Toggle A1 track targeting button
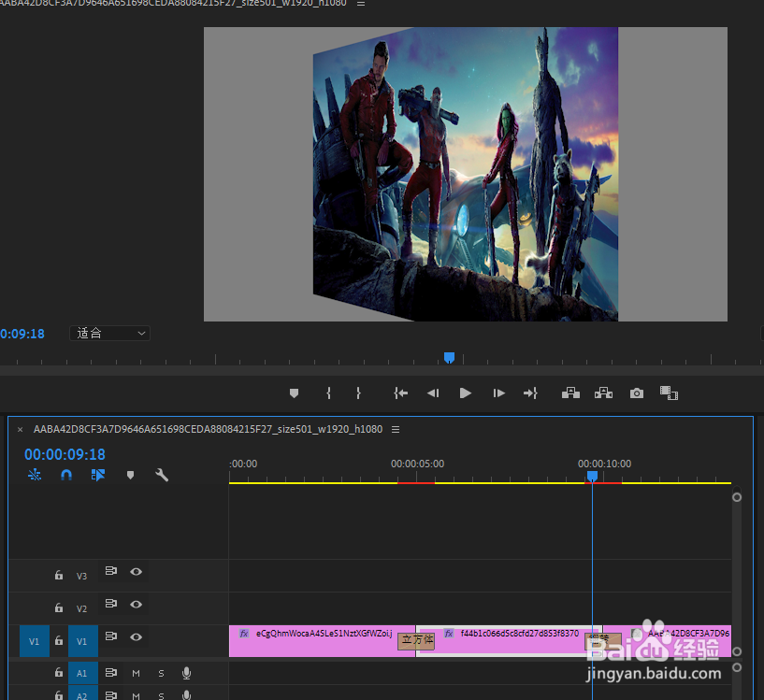 click(83, 673)
